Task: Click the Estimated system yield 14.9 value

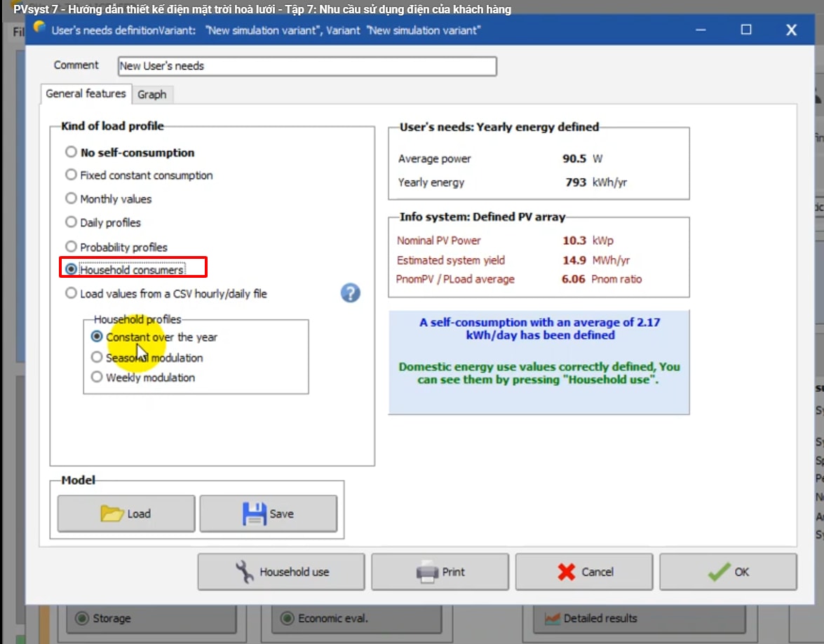Action: click(574, 260)
